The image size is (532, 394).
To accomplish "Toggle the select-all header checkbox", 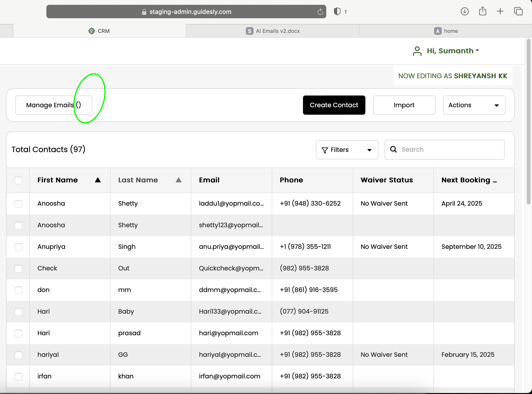I will [18, 180].
